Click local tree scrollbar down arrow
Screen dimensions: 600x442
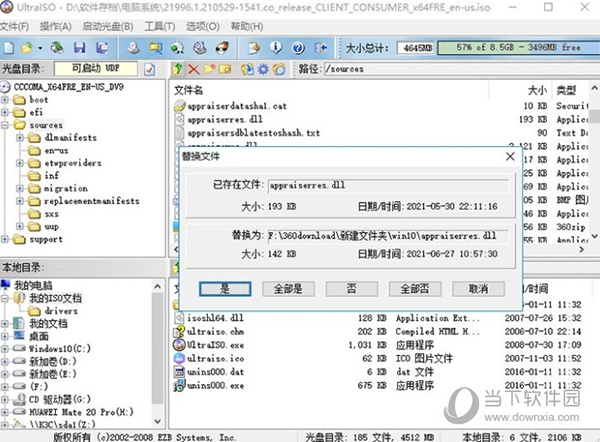tap(158, 421)
